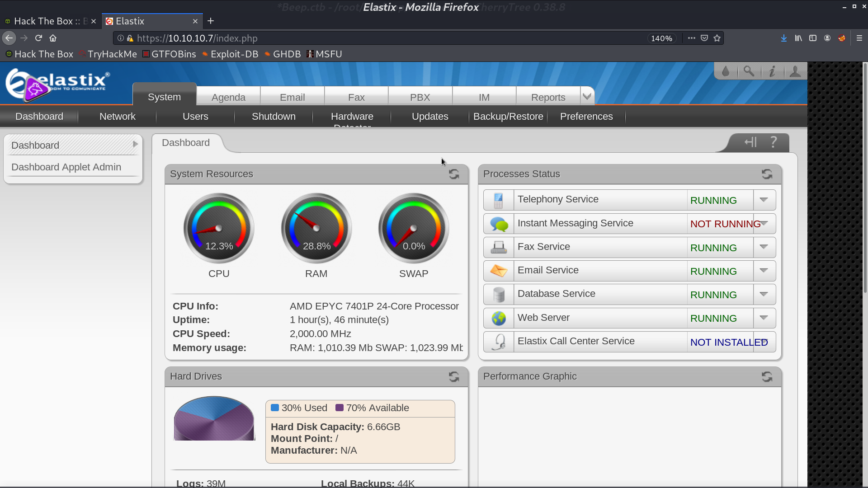This screenshot has width=868, height=488.
Task: Click the Instant Messaging chat bubble icon
Action: coord(499,224)
